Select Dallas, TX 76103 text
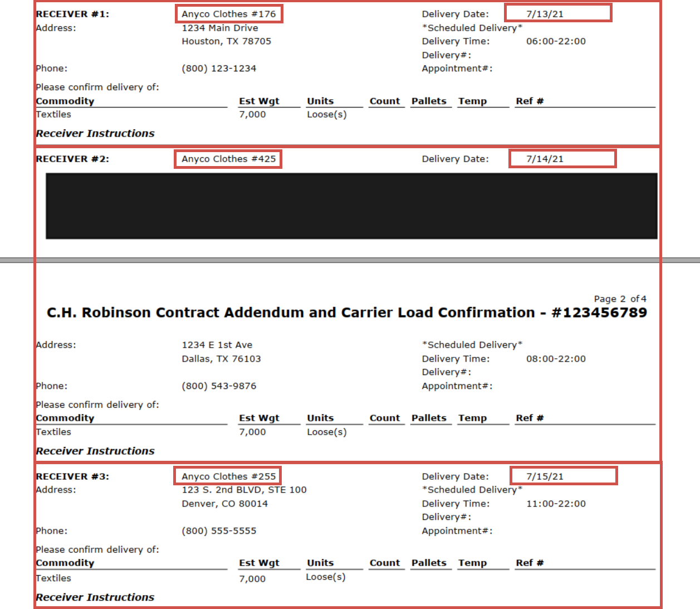 (221, 359)
